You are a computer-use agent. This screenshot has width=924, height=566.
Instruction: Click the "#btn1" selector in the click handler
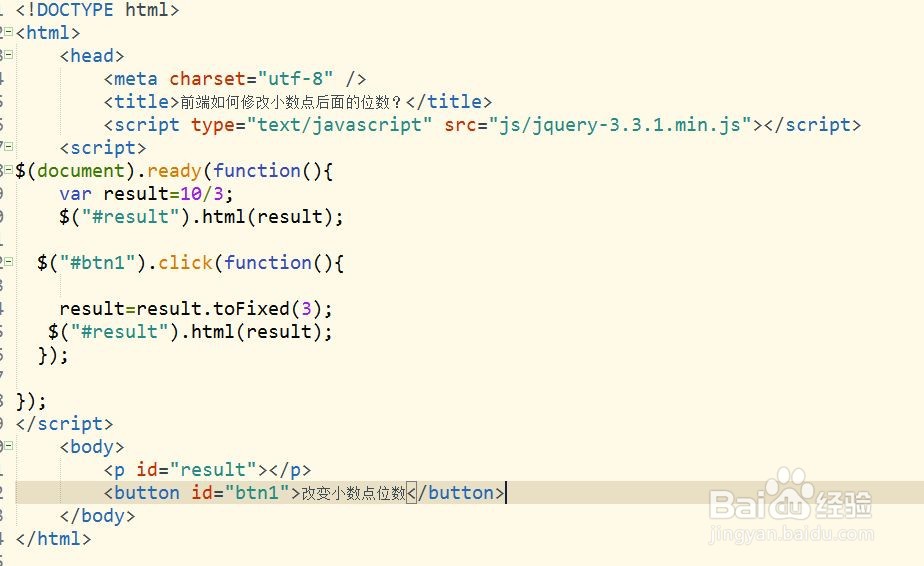(x=103, y=262)
